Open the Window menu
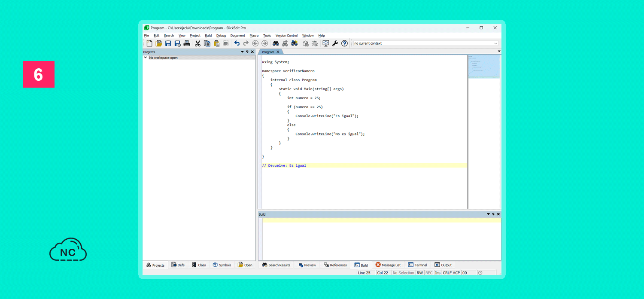This screenshot has width=644, height=299. [308, 36]
